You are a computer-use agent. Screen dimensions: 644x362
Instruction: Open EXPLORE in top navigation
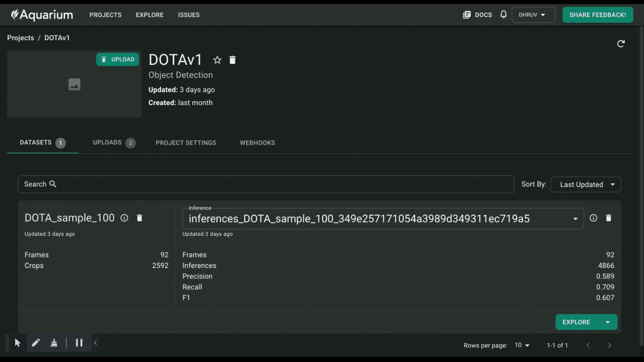(150, 15)
